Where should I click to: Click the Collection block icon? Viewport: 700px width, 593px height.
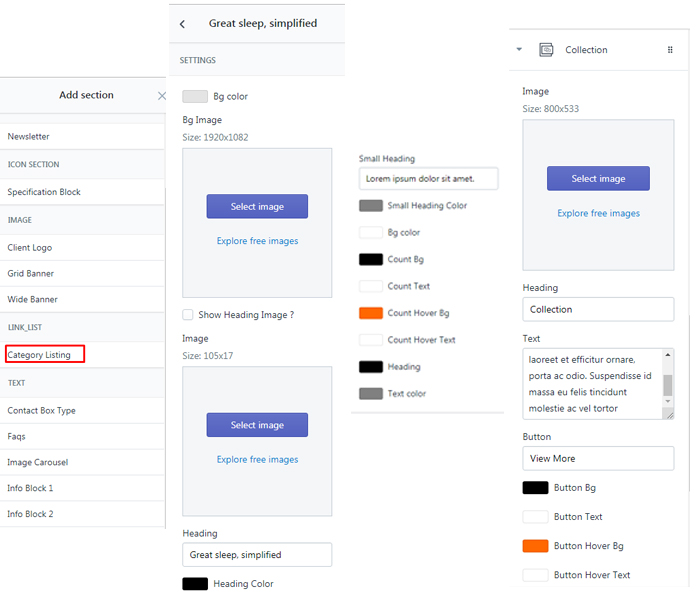tap(546, 50)
